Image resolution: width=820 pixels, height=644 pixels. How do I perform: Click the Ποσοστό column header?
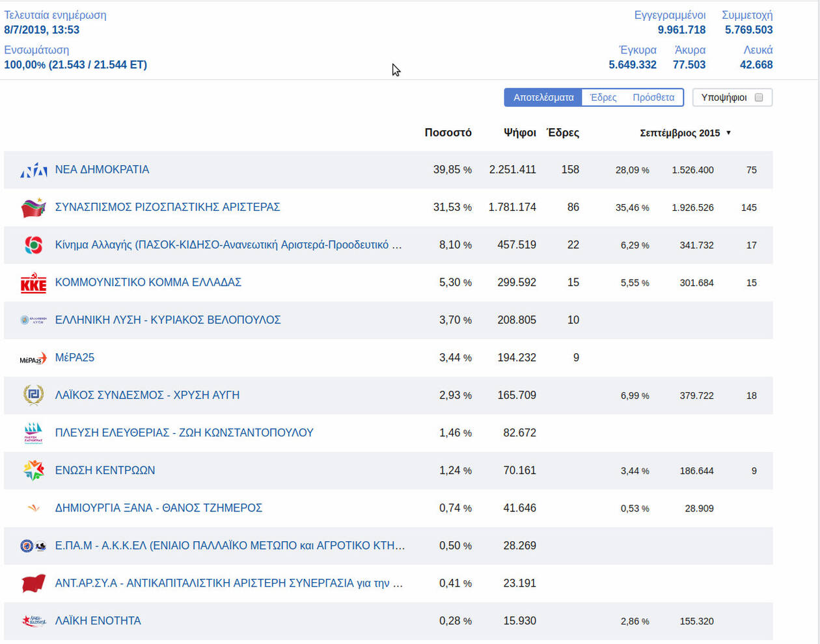pyautogui.click(x=448, y=133)
